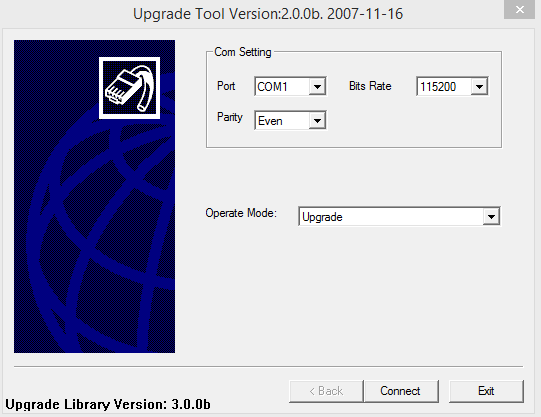Image resolution: width=541 pixels, height=417 pixels.
Task: Open the Port dropdown arrow
Action: click(317, 87)
